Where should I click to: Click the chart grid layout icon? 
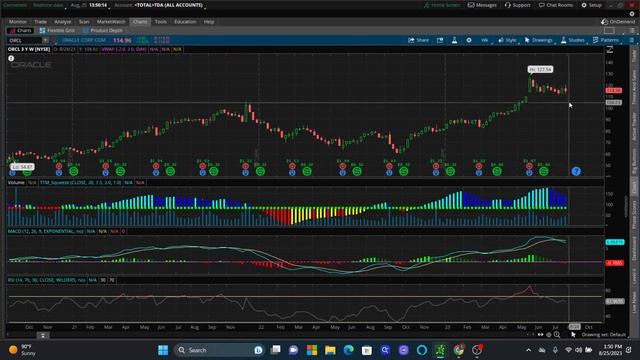pos(609,31)
